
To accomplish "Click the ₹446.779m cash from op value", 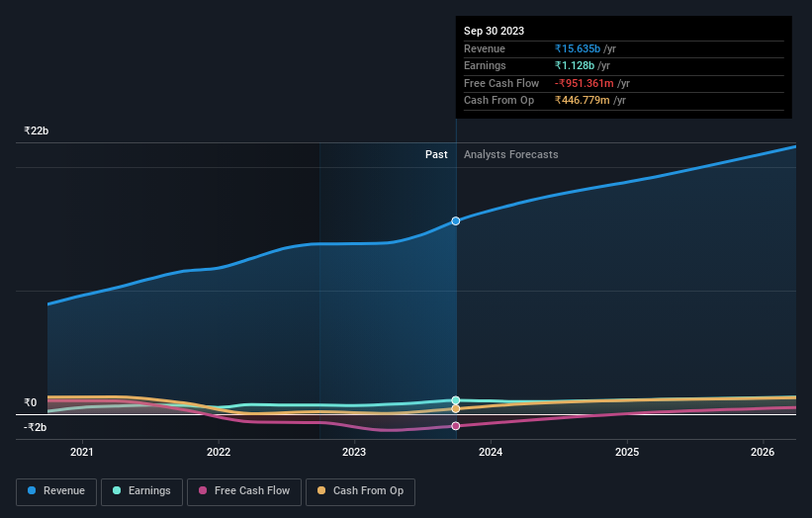I will (x=583, y=101).
